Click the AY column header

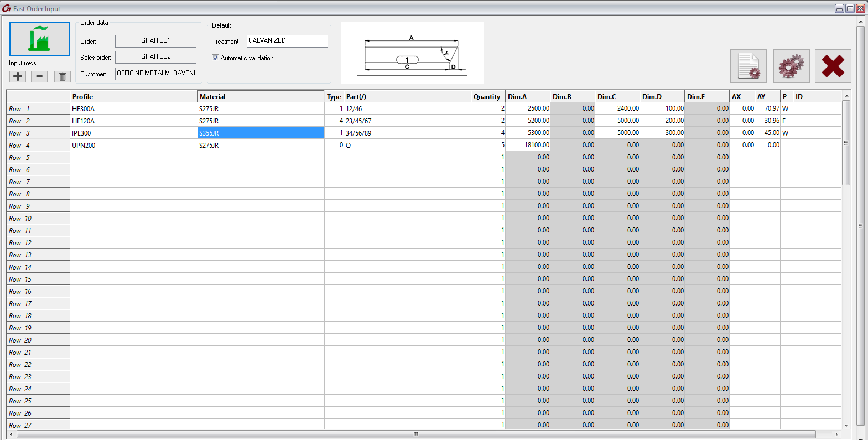pos(767,96)
